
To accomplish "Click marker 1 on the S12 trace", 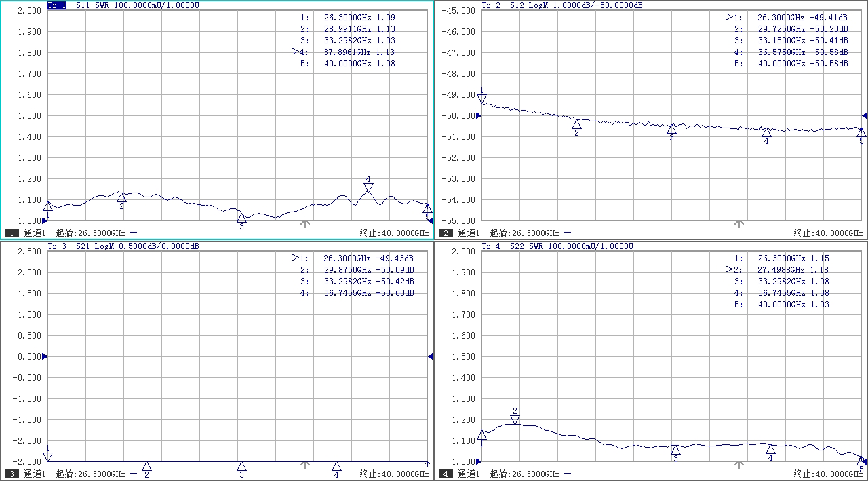I will point(482,99).
